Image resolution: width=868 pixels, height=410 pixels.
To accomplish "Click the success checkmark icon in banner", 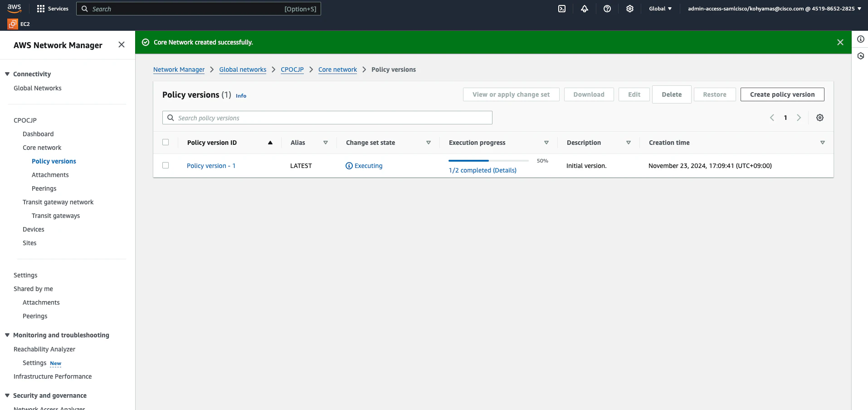I will click(146, 42).
